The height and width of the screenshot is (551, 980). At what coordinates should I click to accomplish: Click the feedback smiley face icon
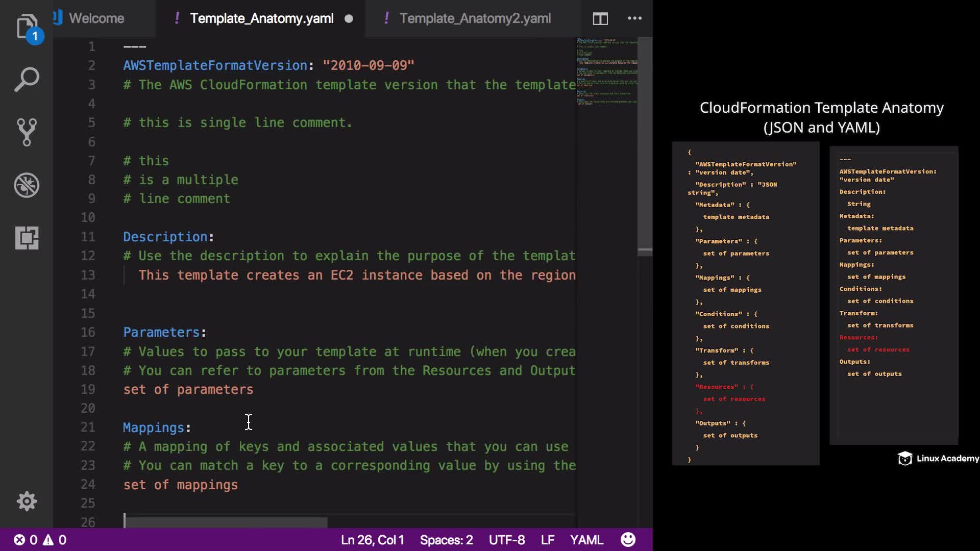[x=628, y=540]
